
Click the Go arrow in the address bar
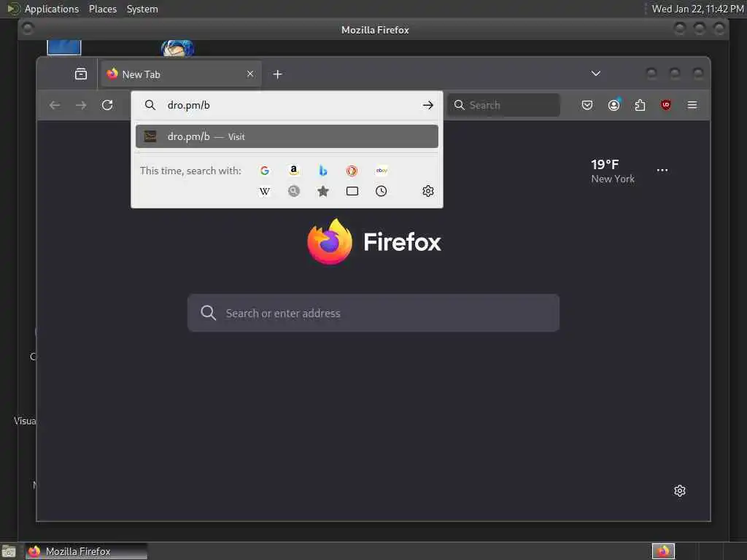pyautogui.click(x=427, y=105)
